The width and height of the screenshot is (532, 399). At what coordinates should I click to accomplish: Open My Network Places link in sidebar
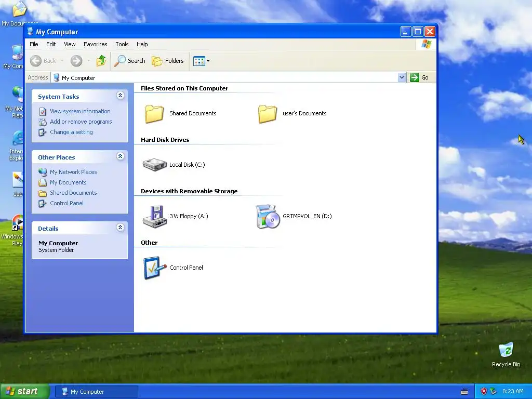[x=73, y=172]
